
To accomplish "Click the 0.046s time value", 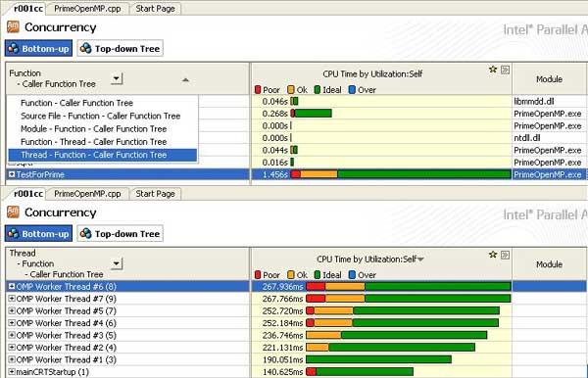I will (x=274, y=101).
